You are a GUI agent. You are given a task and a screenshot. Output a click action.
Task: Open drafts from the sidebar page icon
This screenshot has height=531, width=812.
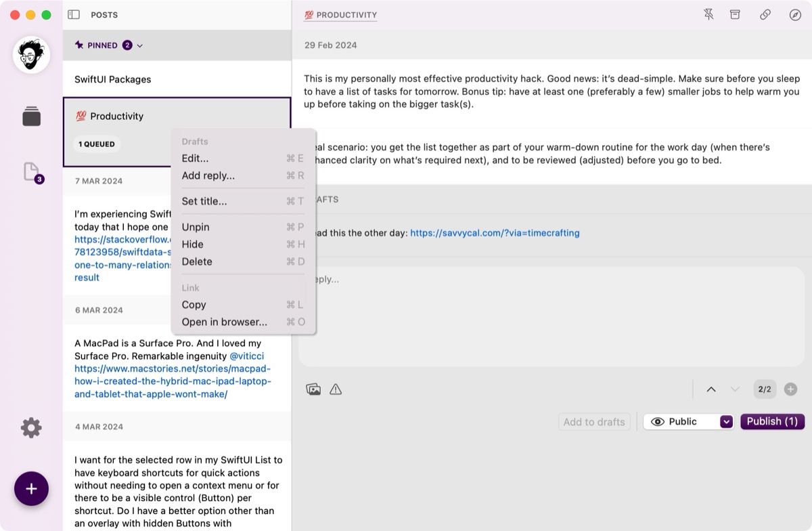point(31,172)
